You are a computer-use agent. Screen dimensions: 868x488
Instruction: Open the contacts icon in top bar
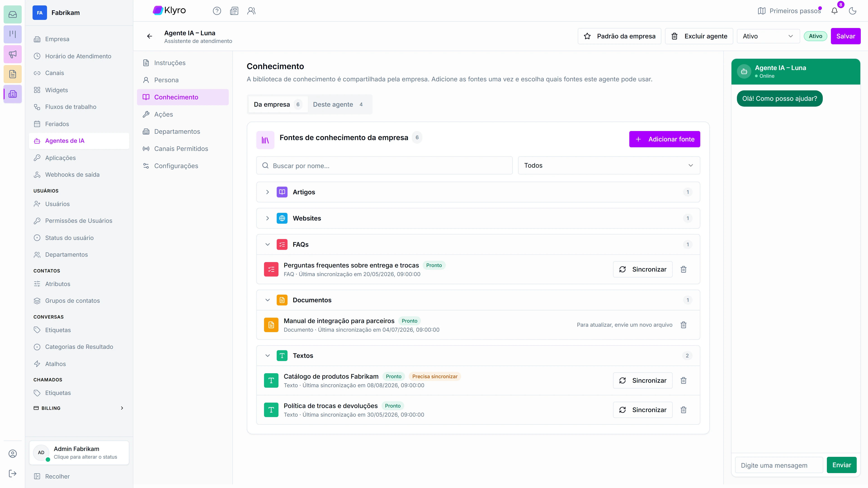251,11
